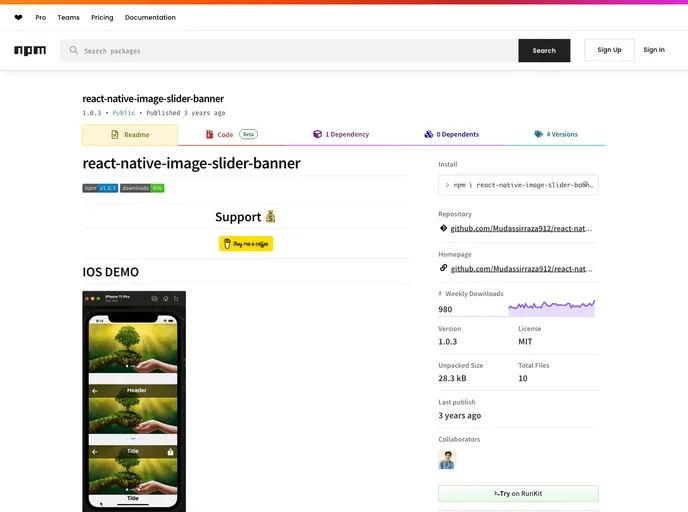This screenshot has height=512, width=688.
Task: Click the small package title above the tabs
Action: coord(153,99)
